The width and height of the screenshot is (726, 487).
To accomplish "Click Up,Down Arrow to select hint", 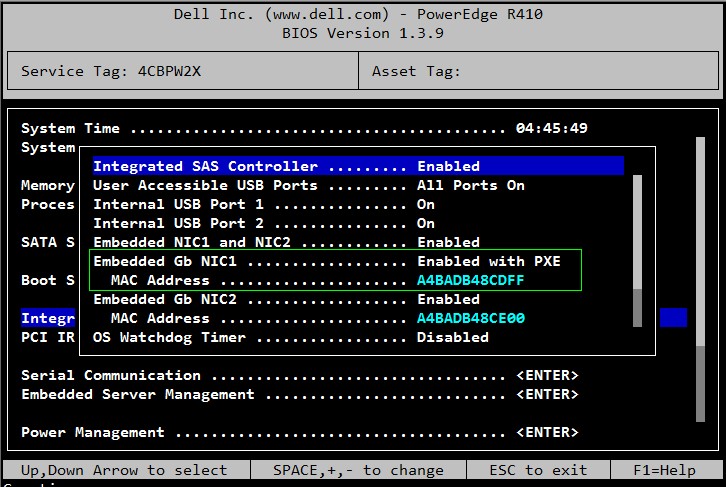I will click(124, 470).
